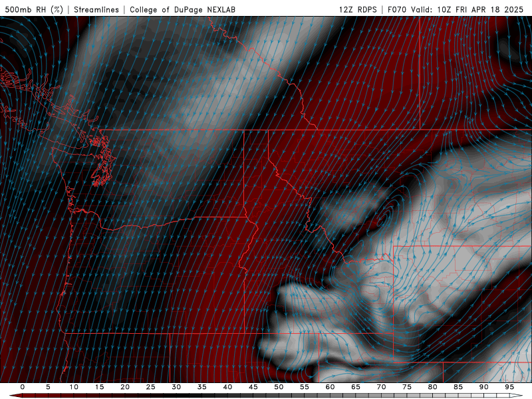Click the "90" colorbar scale label
This screenshot has height=399, width=532.
click(483, 387)
